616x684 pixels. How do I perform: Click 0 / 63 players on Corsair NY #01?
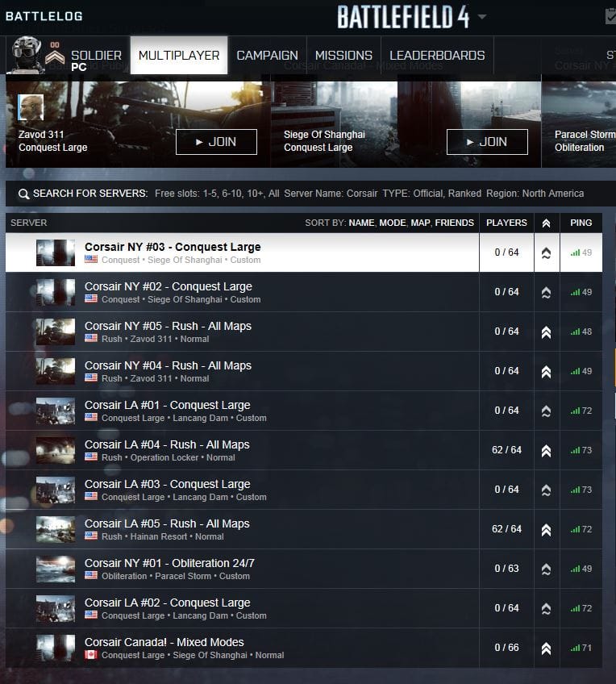506,569
